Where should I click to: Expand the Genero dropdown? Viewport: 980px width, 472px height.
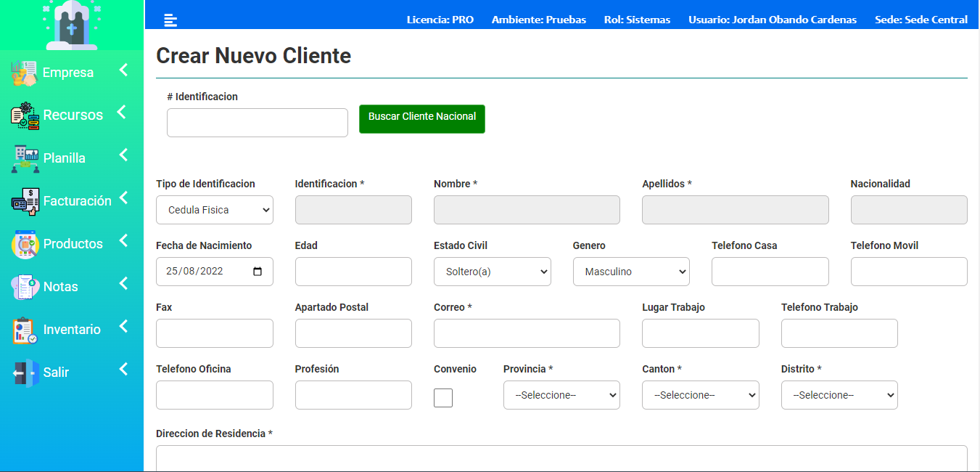click(631, 272)
